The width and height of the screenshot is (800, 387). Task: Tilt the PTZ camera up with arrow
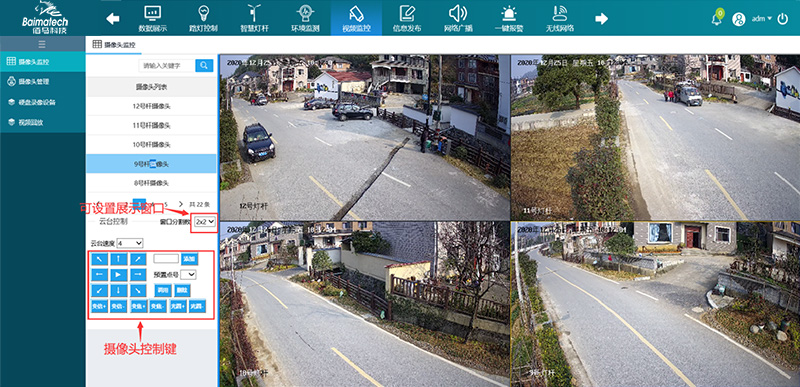tap(119, 259)
